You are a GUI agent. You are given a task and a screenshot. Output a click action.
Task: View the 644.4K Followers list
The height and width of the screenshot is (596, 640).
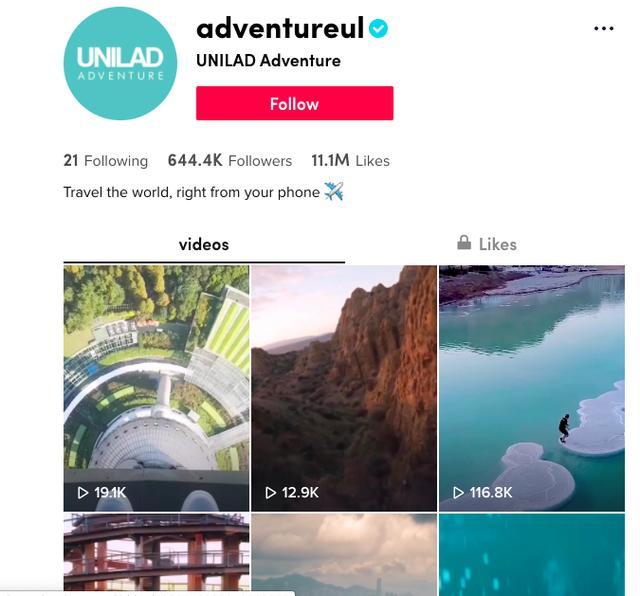tap(230, 161)
